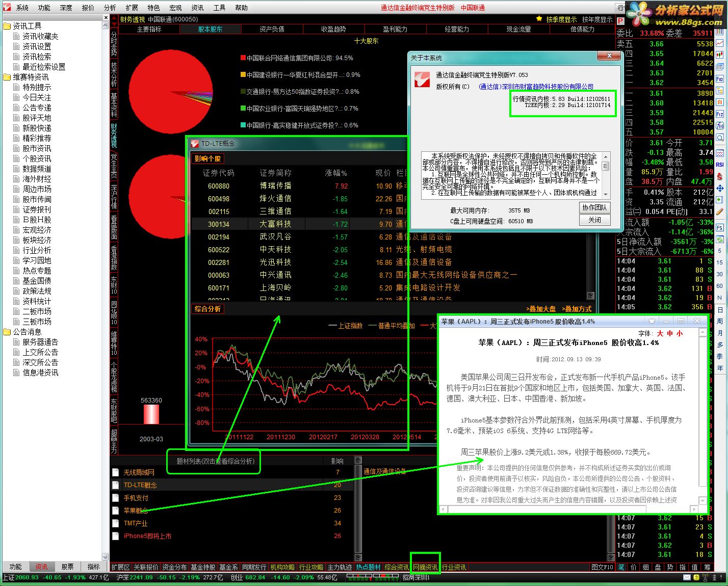Open the tree structure sector icon
The height and width of the screenshot is (586, 728).
coord(720,91)
